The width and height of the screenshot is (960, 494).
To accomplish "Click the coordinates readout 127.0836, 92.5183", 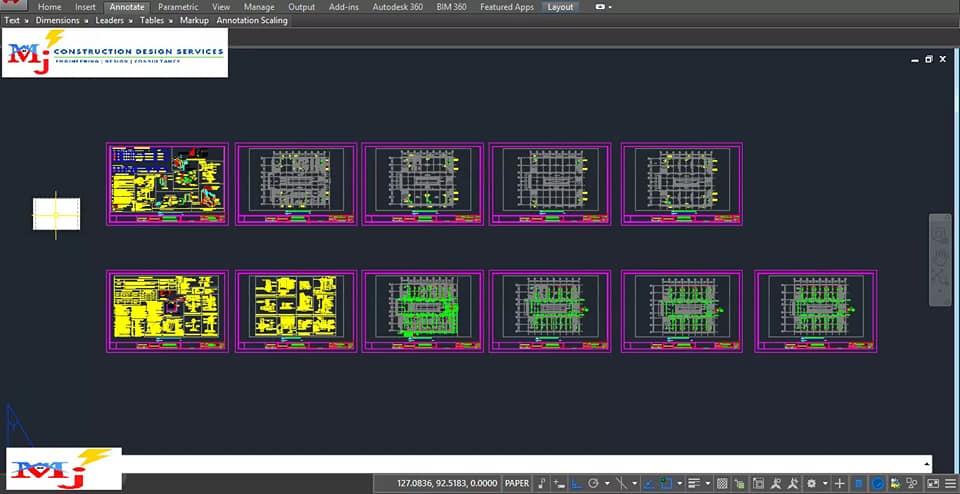I will pyautogui.click(x=447, y=483).
